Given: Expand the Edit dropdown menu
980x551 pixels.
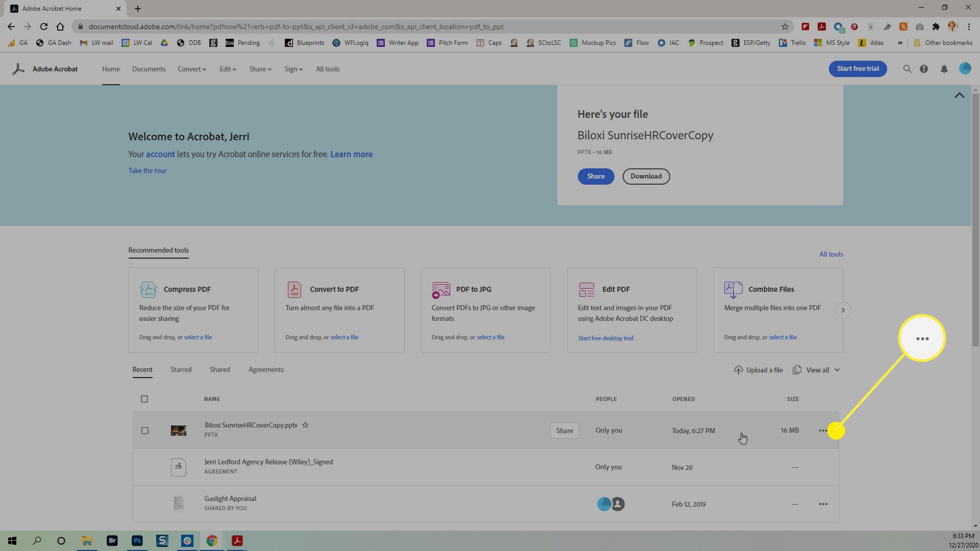Looking at the screenshot, I should click(x=228, y=69).
